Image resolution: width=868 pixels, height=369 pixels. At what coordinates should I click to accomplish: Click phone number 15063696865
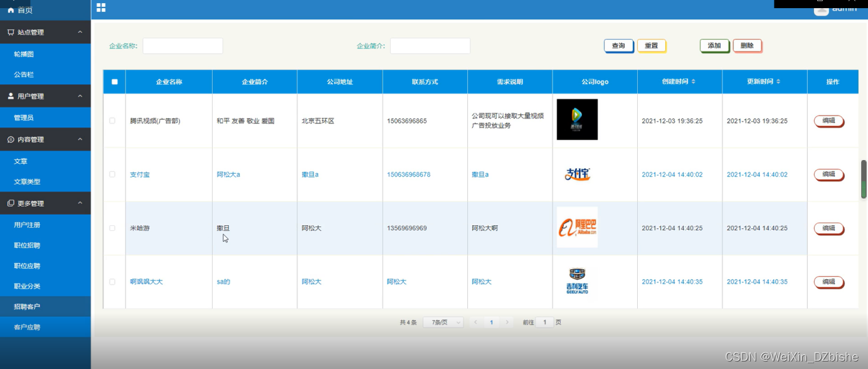click(x=406, y=120)
